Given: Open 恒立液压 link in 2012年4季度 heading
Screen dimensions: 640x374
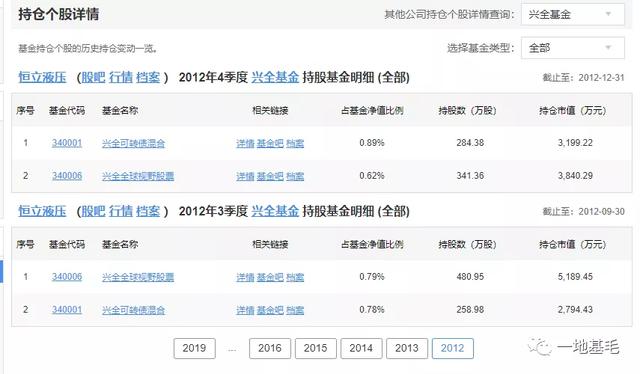Looking at the screenshot, I should [42, 77].
